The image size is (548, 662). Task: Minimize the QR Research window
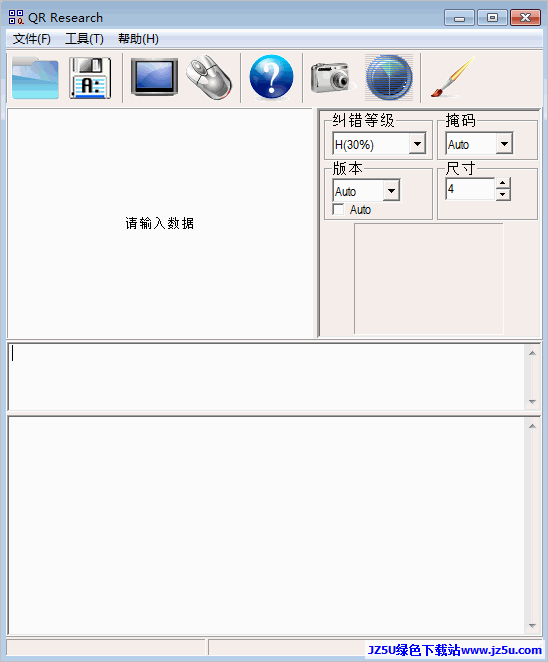[459, 18]
